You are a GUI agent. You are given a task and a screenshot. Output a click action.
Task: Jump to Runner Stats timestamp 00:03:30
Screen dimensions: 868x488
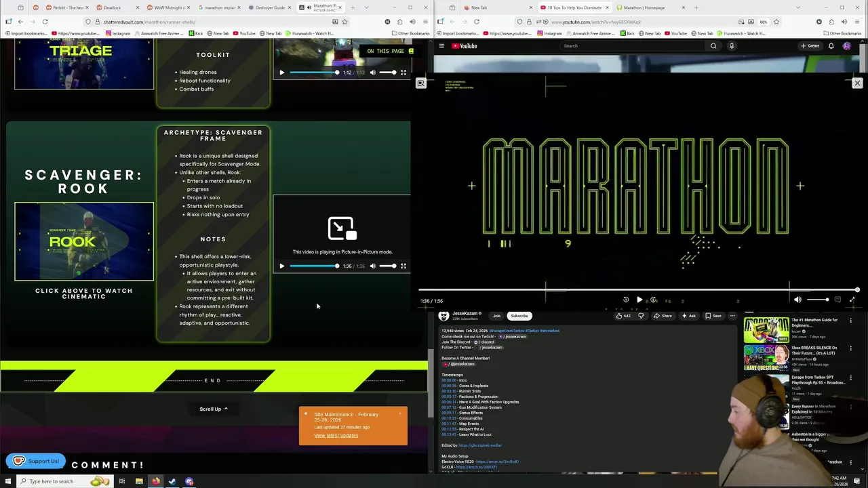coord(449,391)
